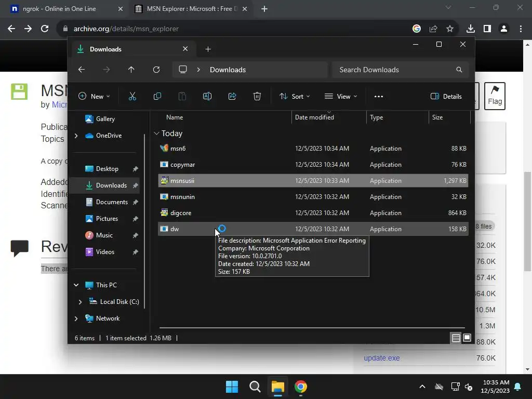The height and width of the screenshot is (399, 532).
Task: Expand Network tree node
Action: 76,318
